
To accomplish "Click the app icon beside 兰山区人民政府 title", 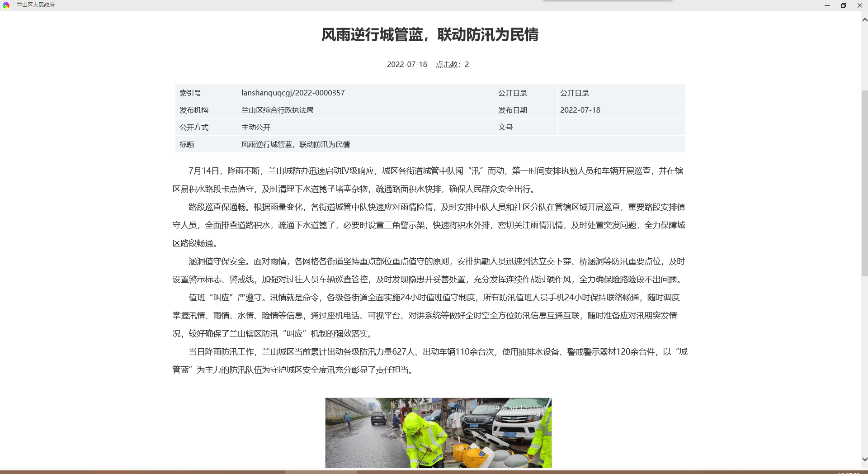I will (x=6, y=5).
